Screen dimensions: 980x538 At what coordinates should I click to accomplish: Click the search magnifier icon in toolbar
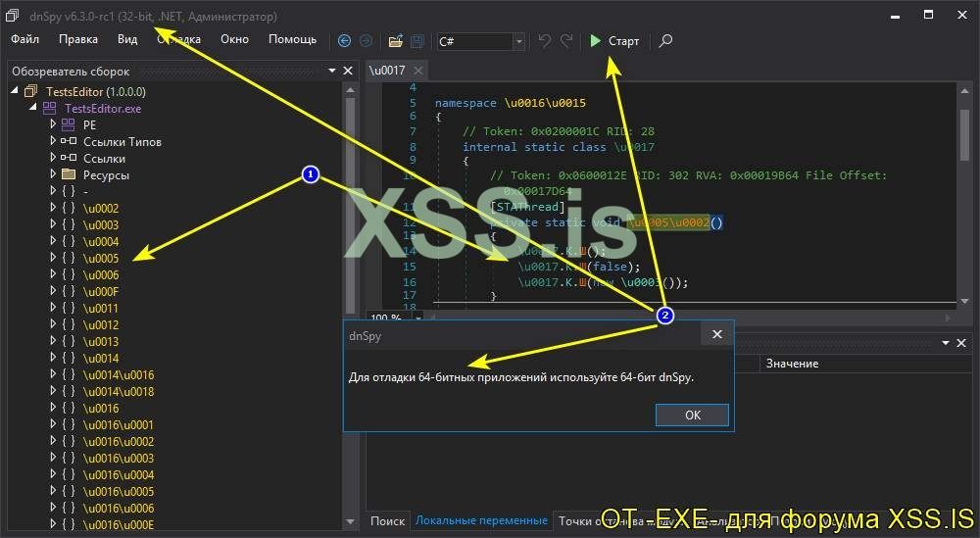tap(665, 41)
